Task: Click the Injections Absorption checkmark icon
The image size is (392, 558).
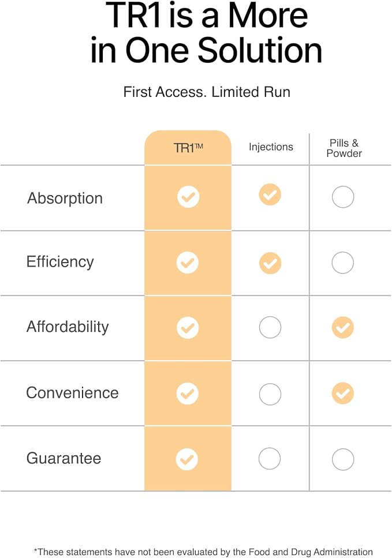Action: click(x=270, y=194)
